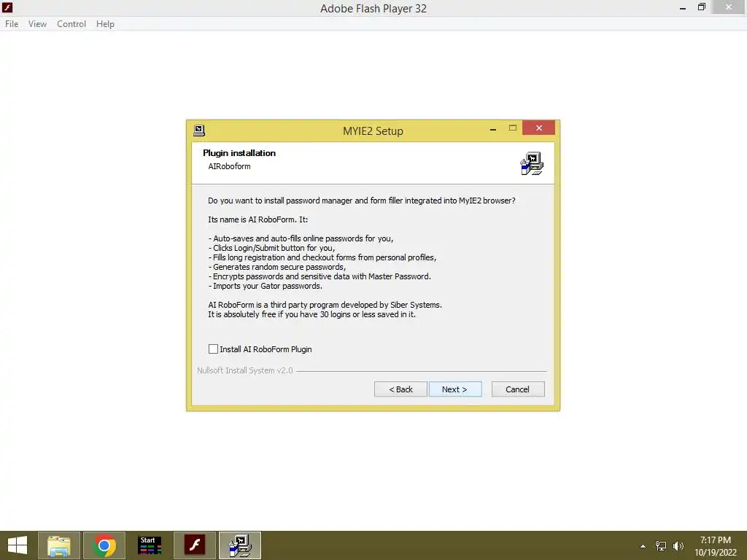
Task: Switch to Flash Player taskbar icon
Action: (195, 545)
